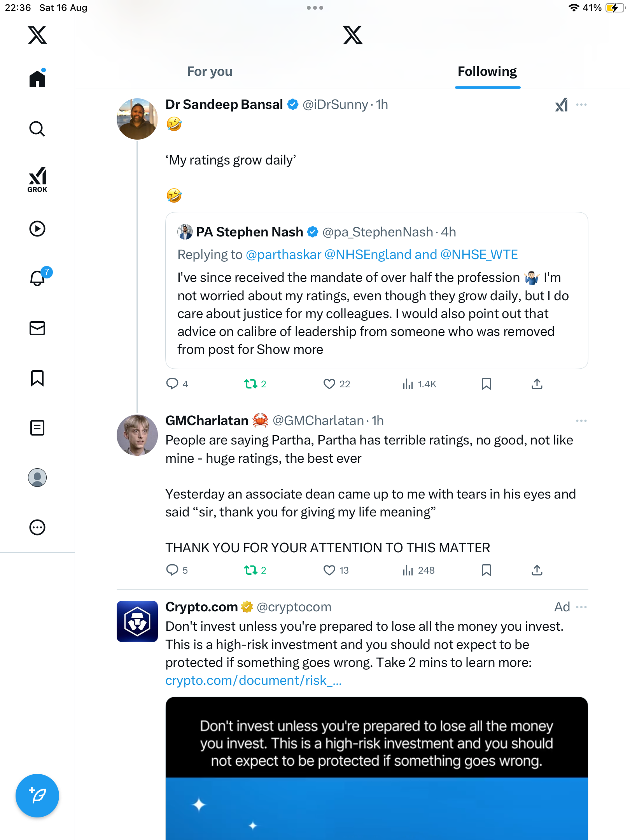This screenshot has height=840, width=630.
Task: Go to Home feed icon
Action: (37, 79)
